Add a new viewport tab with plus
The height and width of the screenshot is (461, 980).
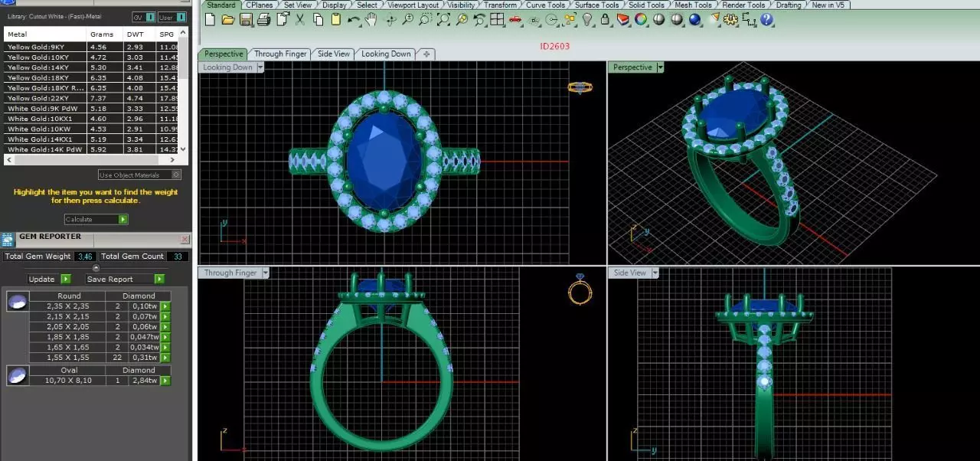click(426, 54)
